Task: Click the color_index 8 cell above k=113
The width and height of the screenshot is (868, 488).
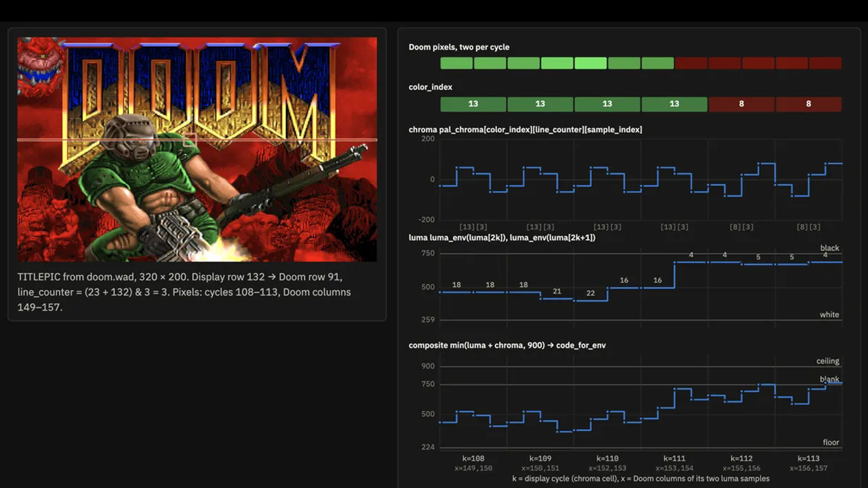Action: 808,104
